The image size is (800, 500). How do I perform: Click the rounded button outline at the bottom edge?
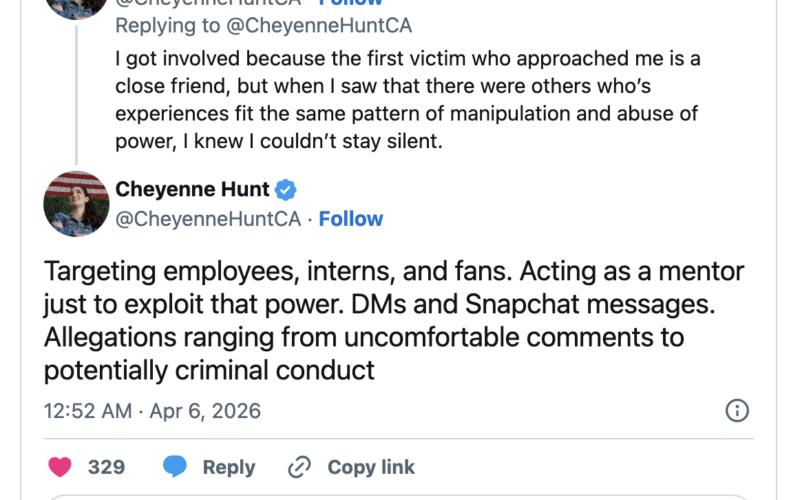tap(400, 496)
